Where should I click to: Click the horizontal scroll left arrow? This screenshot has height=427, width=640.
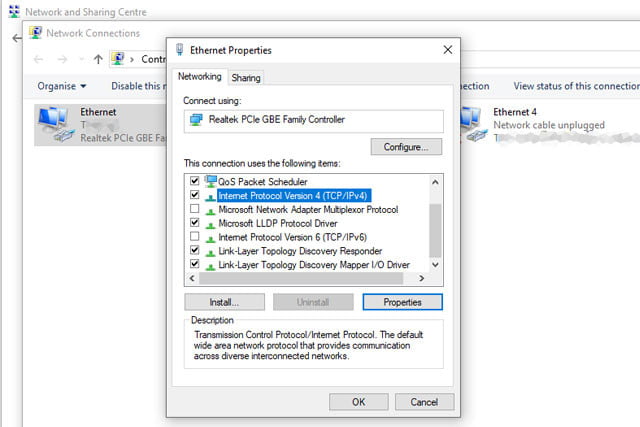point(192,278)
